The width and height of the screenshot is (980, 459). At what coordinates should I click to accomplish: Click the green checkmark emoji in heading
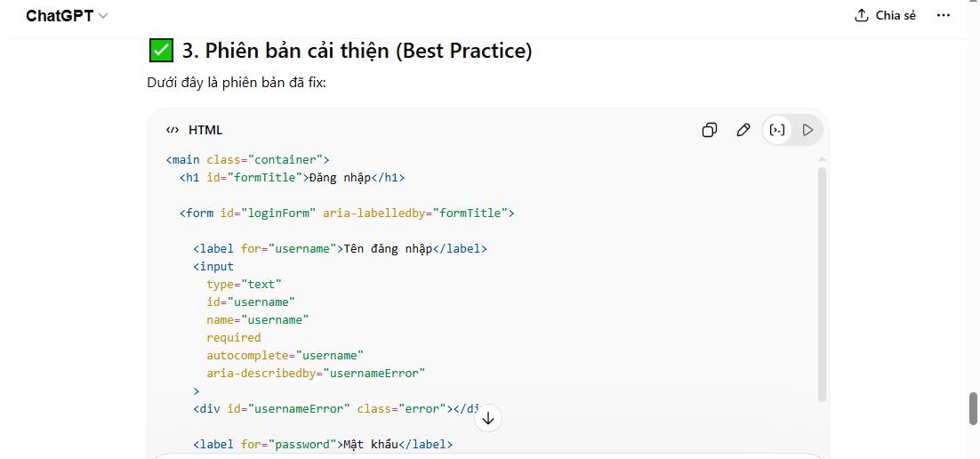point(161,51)
